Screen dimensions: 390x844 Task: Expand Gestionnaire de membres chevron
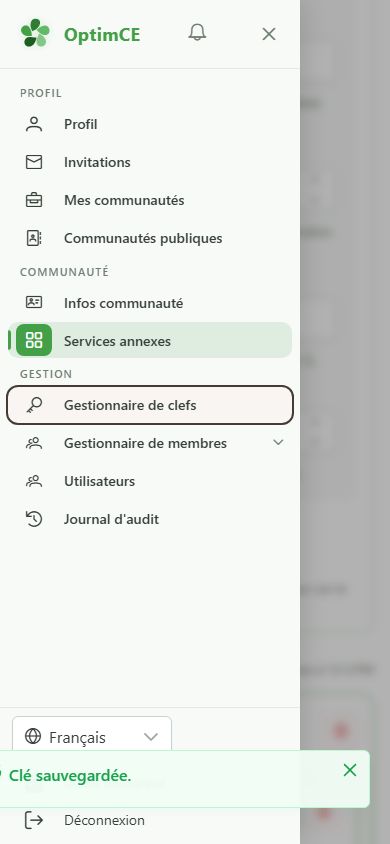(x=278, y=442)
